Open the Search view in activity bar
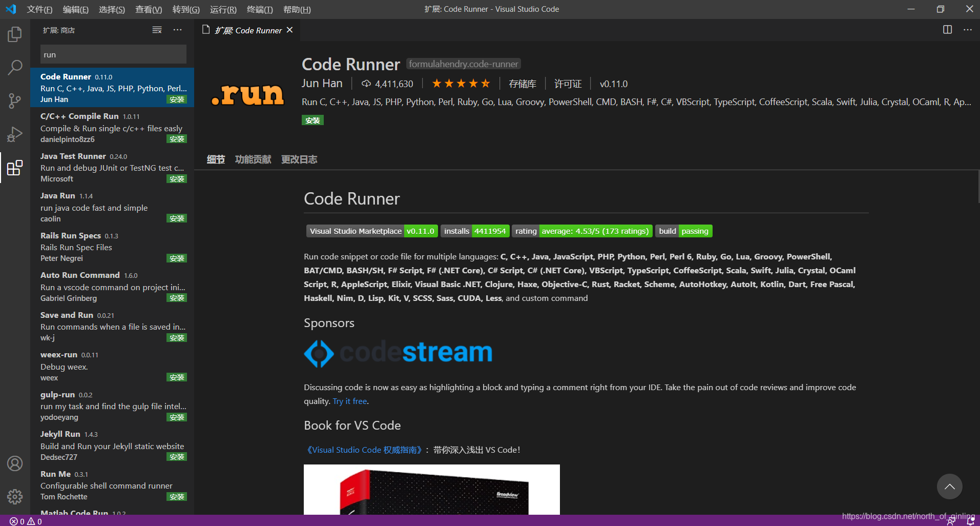Image resolution: width=980 pixels, height=526 pixels. [15, 67]
